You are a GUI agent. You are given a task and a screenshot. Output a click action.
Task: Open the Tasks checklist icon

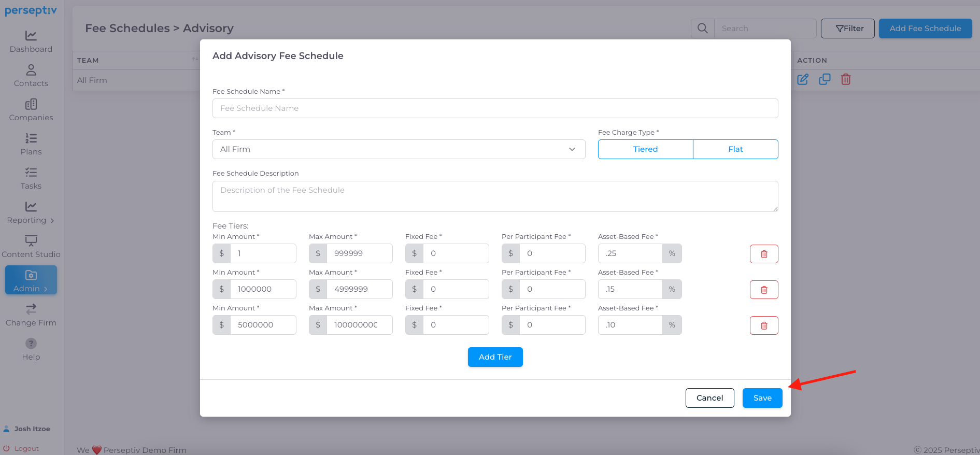click(x=31, y=173)
